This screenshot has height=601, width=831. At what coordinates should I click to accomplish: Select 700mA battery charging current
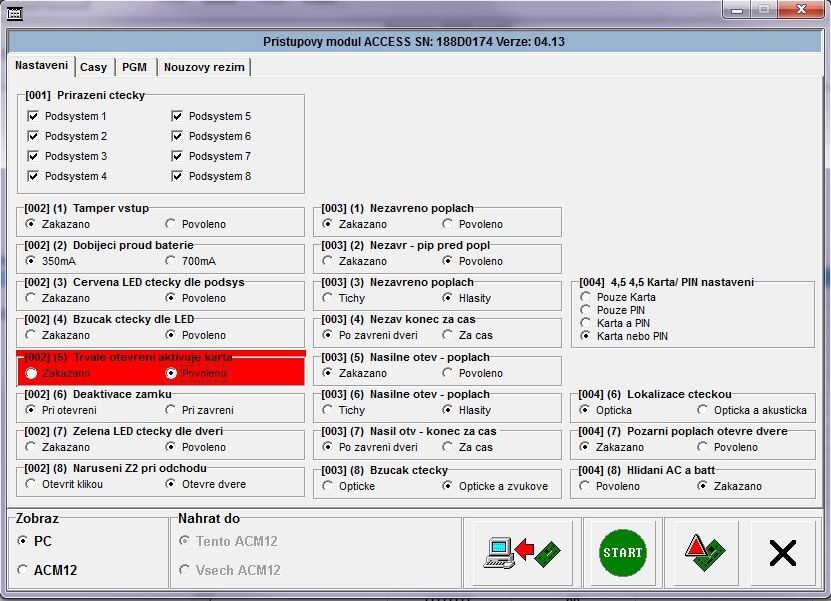pos(171,261)
